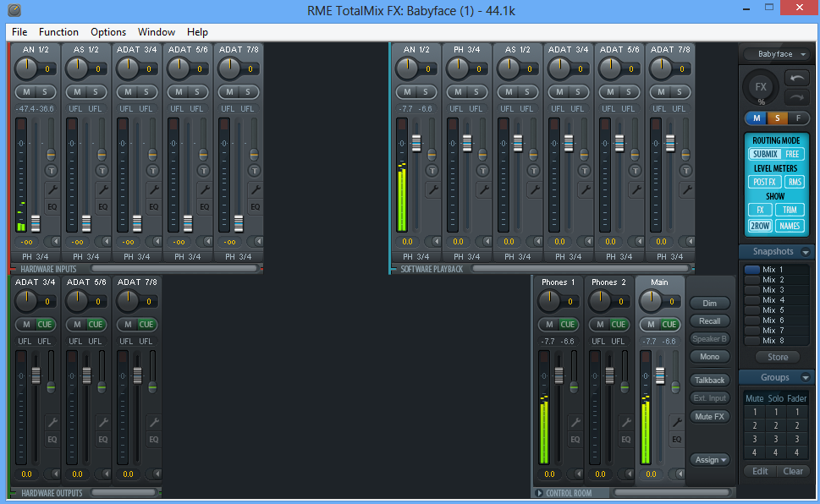820x504 pixels.
Task: Click the Main channel volume fader
Action: point(659,374)
